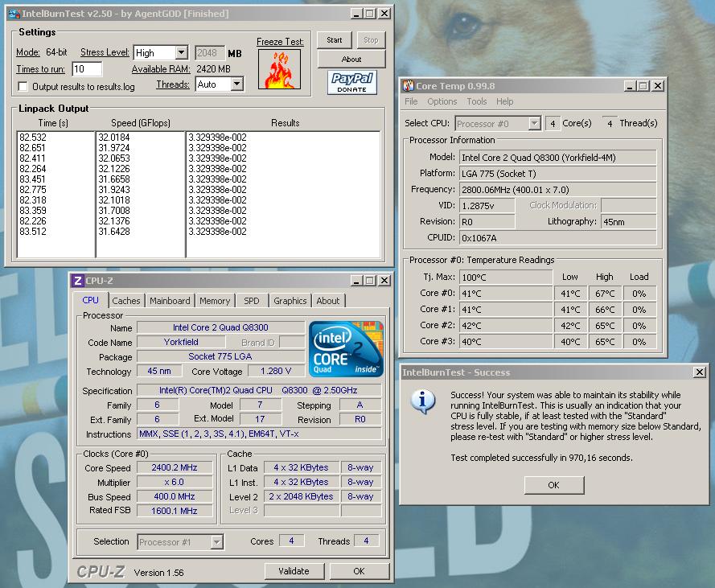Close the IntelBurnTest Success dialog with X

pos(700,372)
